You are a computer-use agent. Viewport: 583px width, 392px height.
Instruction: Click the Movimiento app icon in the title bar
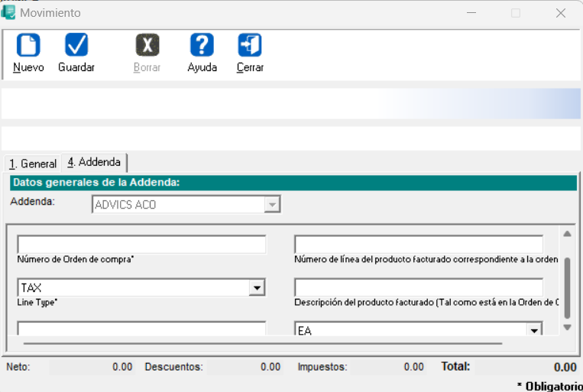coord(8,12)
